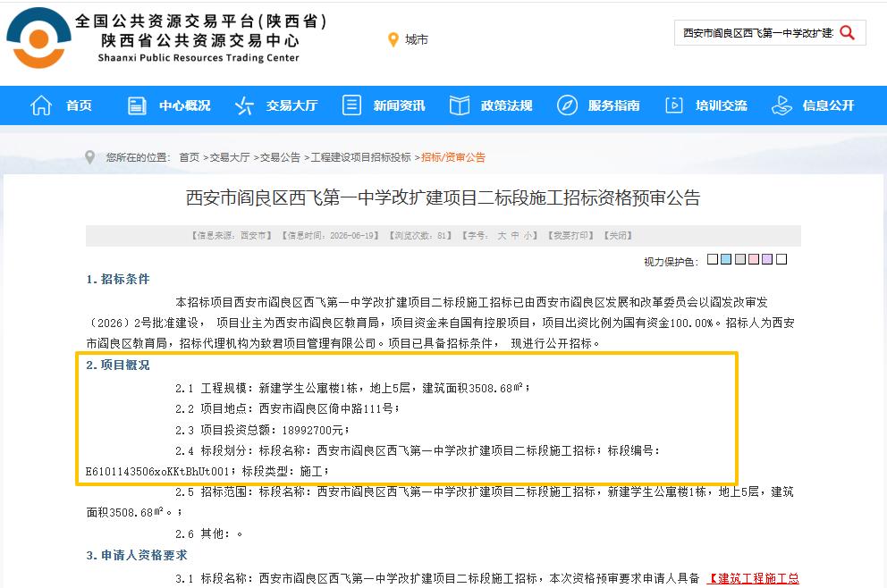This screenshot has height=588, width=887.
Task: Open the 首页 navigation menu item
Action: [x=79, y=105]
